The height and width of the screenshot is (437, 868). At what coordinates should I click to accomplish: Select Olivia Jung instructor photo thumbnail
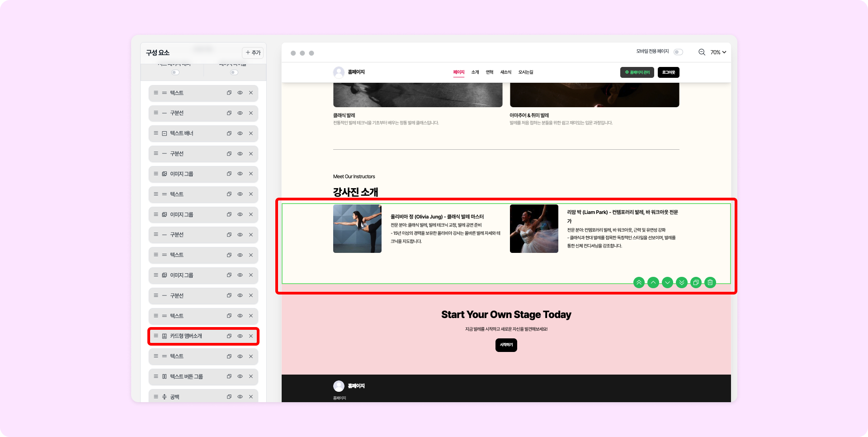(357, 228)
